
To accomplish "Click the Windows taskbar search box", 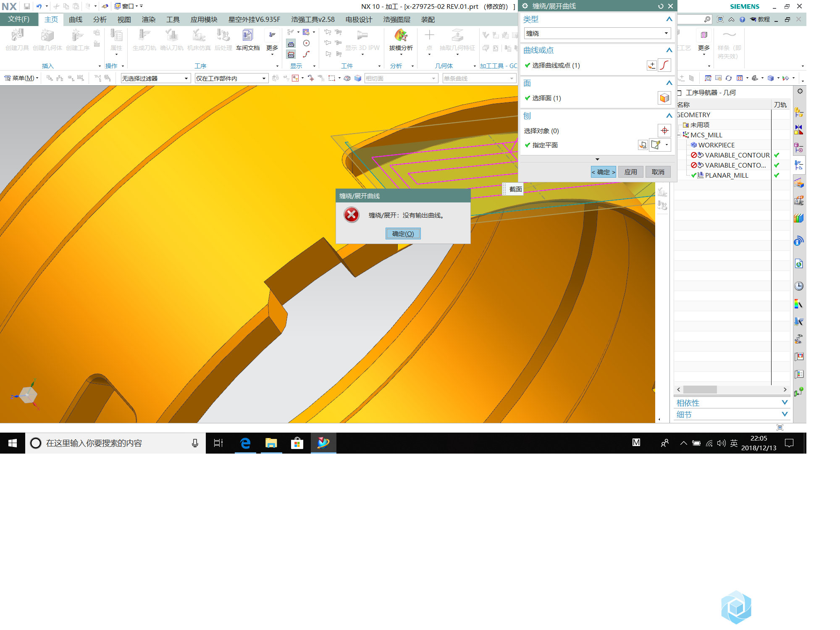I will click(x=115, y=443).
